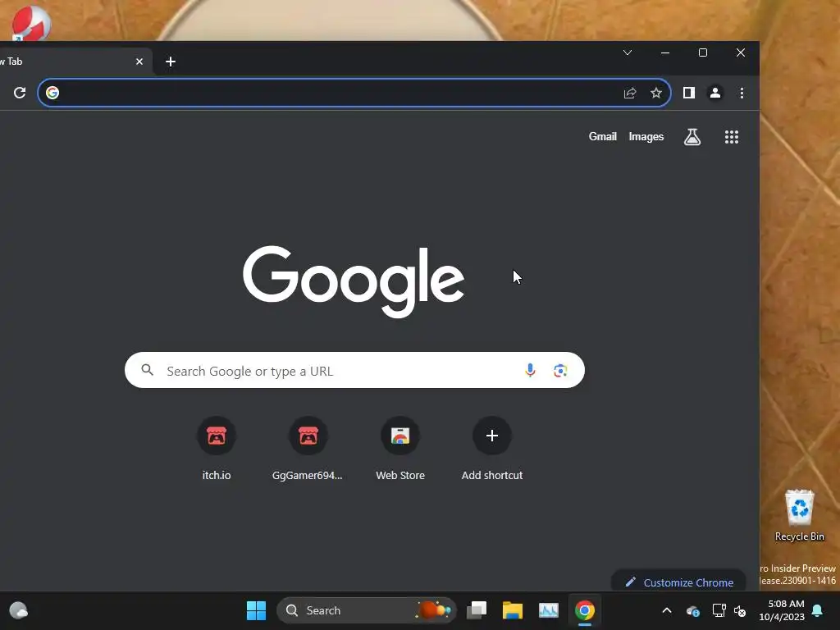Search by image with Google Lens
840x630 pixels.
click(560, 370)
